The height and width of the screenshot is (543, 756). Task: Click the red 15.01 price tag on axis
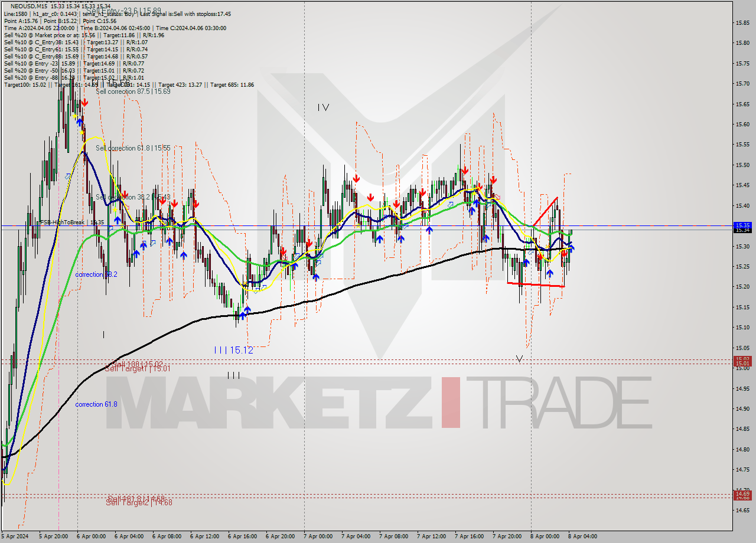click(x=742, y=363)
